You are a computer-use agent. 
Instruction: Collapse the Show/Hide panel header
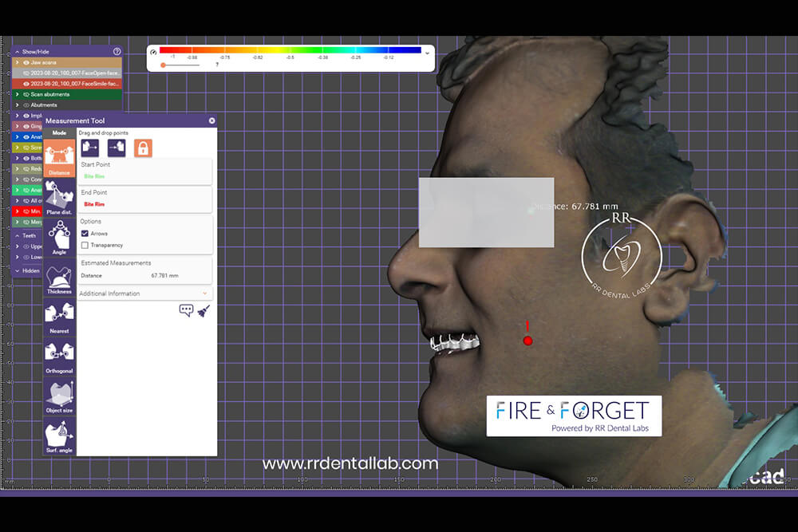click(x=17, y=51)
